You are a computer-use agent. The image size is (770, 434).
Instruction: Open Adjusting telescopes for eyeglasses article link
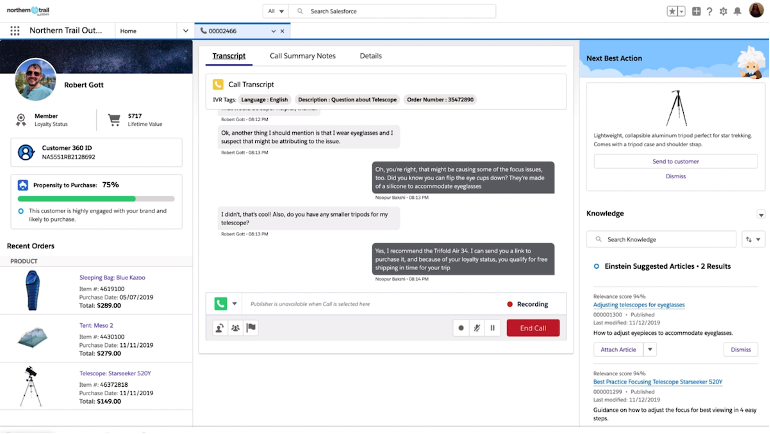click(x=639, y=304)
